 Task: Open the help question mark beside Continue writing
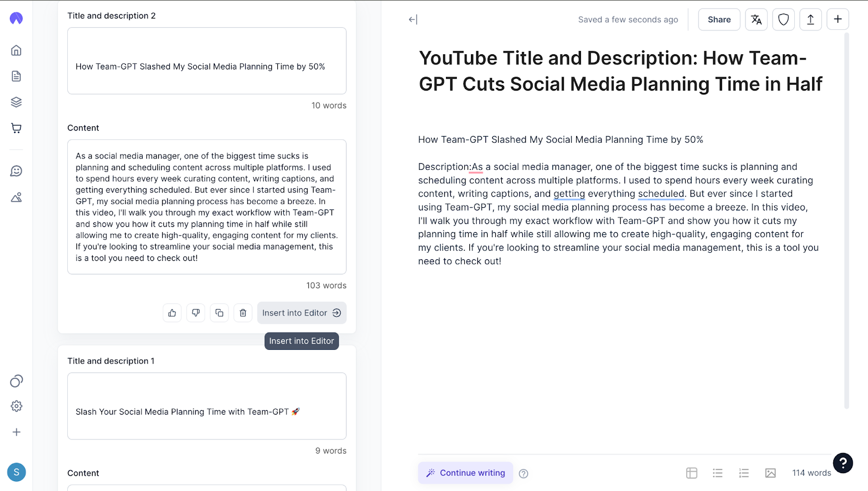pos(524,474)
